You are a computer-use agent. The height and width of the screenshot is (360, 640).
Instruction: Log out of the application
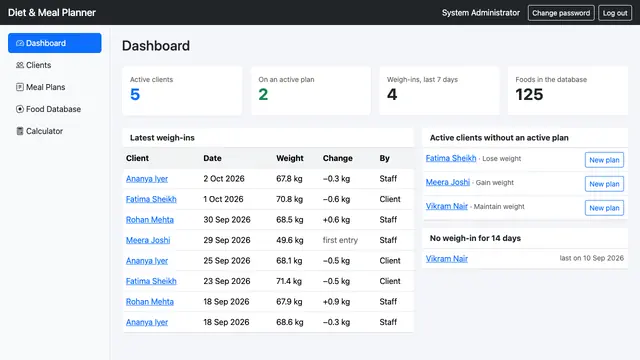click(615, 13)
